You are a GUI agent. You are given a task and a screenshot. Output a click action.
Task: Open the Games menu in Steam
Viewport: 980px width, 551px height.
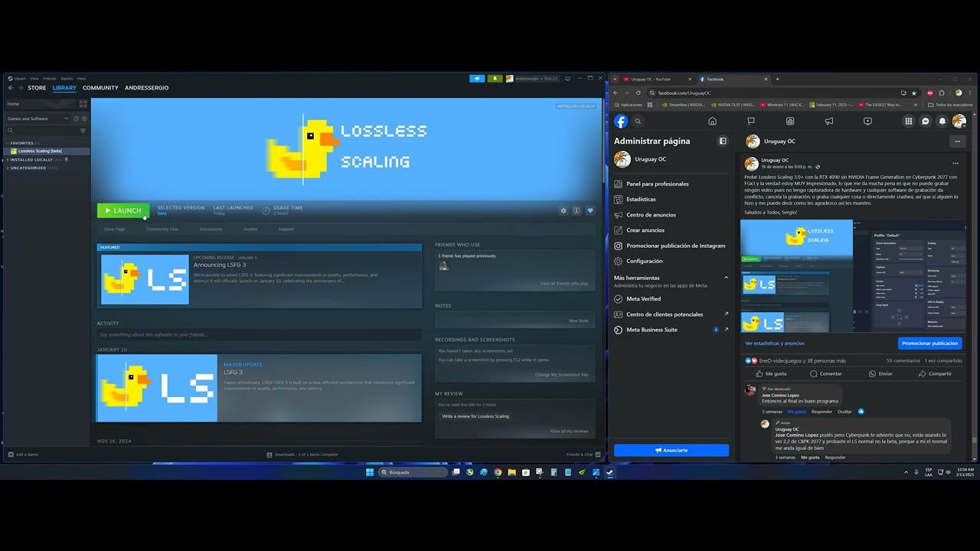coord(67,78)
